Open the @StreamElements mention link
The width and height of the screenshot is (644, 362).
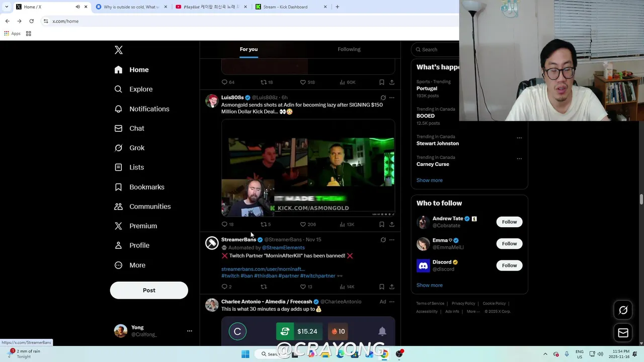click(283, 247)
